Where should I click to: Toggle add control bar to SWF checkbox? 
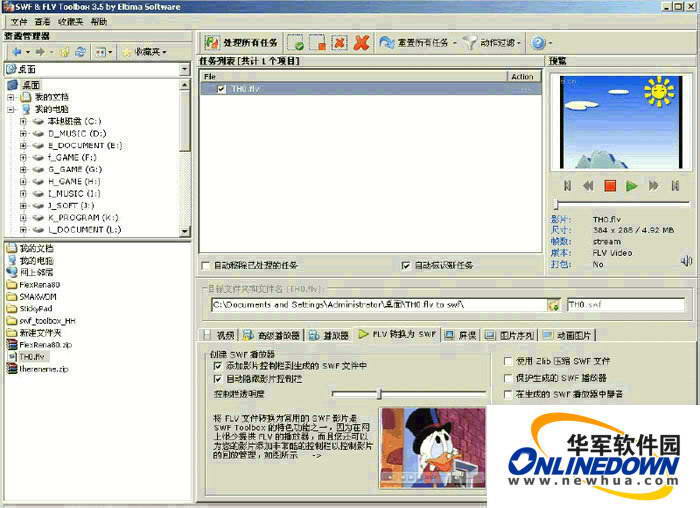(217, 366)
